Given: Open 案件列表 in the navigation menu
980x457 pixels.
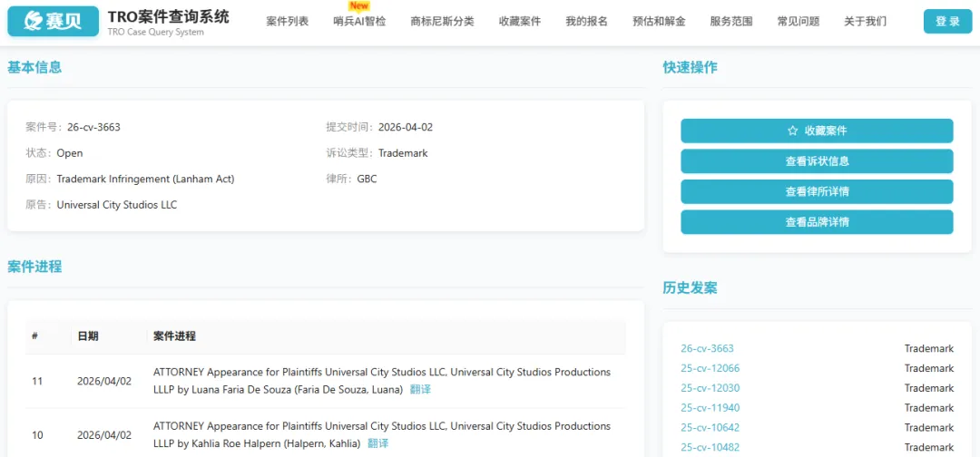Looking at the screenshot, I should [287, 22].
